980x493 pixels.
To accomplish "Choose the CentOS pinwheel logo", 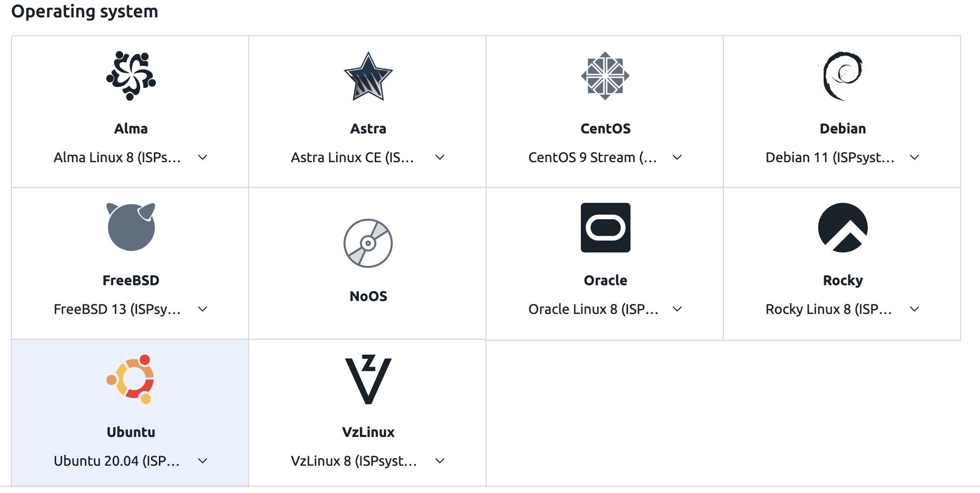I will tap(605, 76).
